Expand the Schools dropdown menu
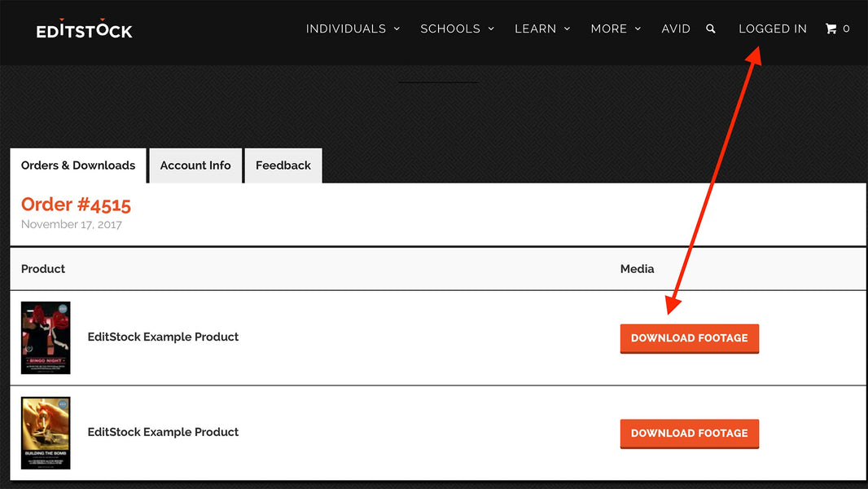Viewport: 868px width, 489px height. pos(457,29)
